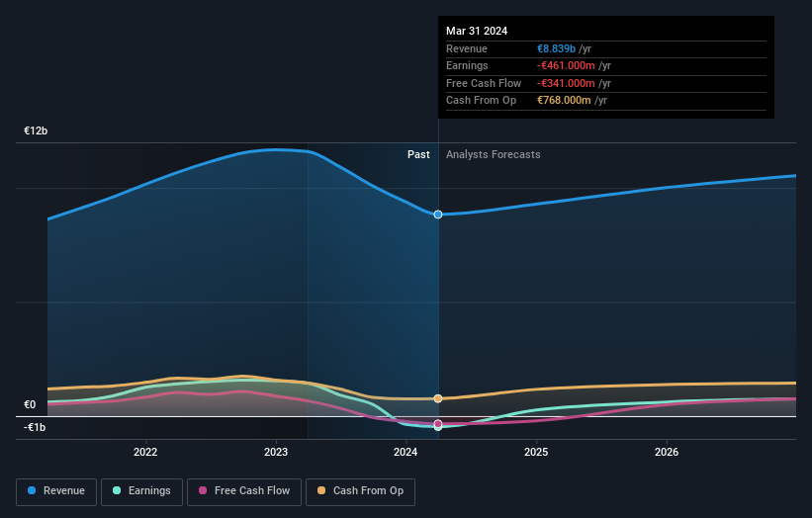Click the 'Free Cash Flow' label in tooltip
Screen dimensions: 812x518
coord(484,83)
